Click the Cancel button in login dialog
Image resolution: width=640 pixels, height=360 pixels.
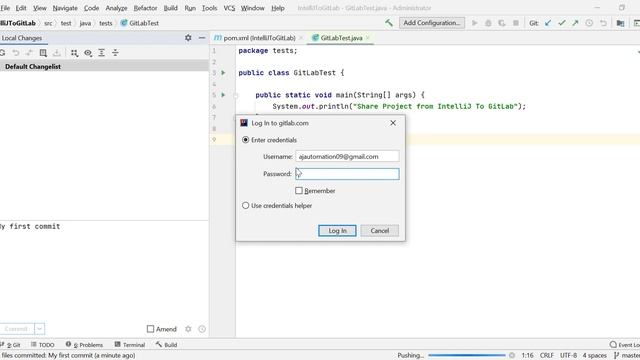tap(380, 231)
